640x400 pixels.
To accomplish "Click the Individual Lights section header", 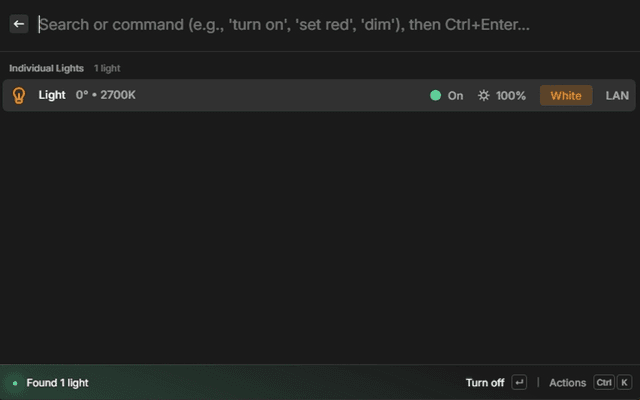I will coord(47,68).
